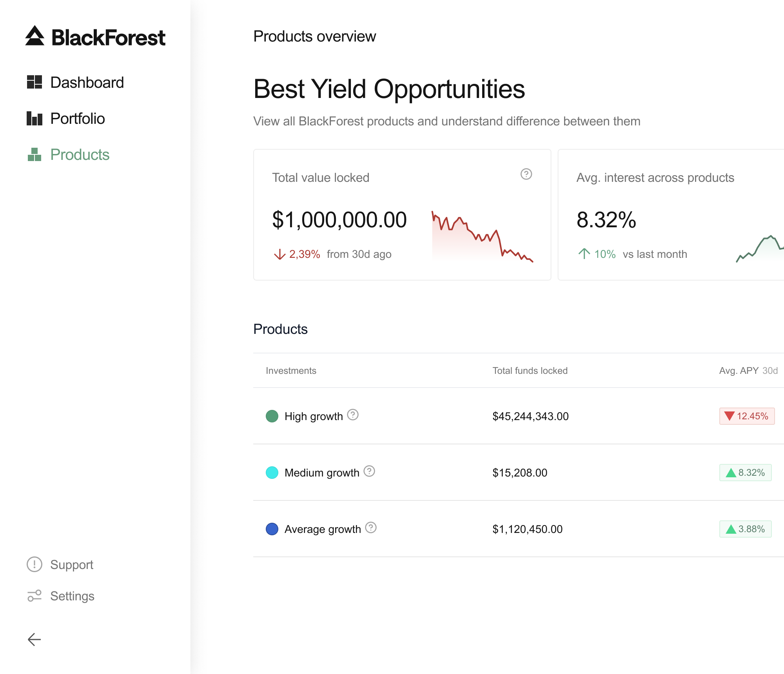Click the Settings sliders icon
This screenshot has height=674, width=784.
[34, 596]
